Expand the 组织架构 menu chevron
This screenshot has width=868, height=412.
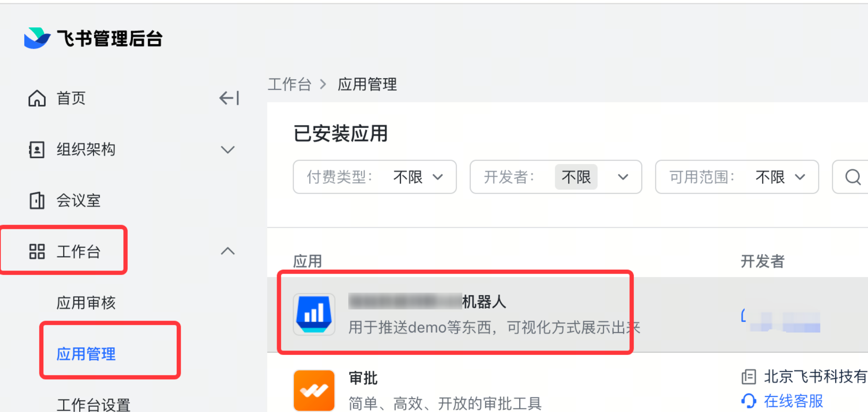(x=228, y=149)
